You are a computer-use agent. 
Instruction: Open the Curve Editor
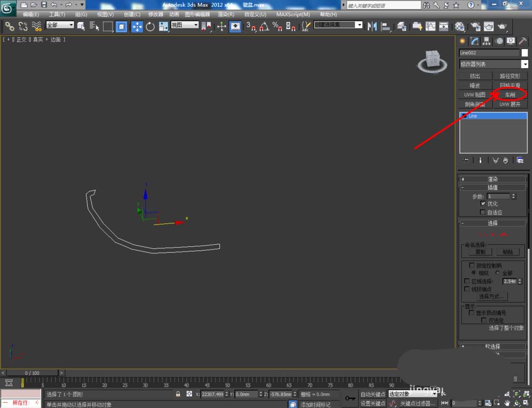coord(430,27)
